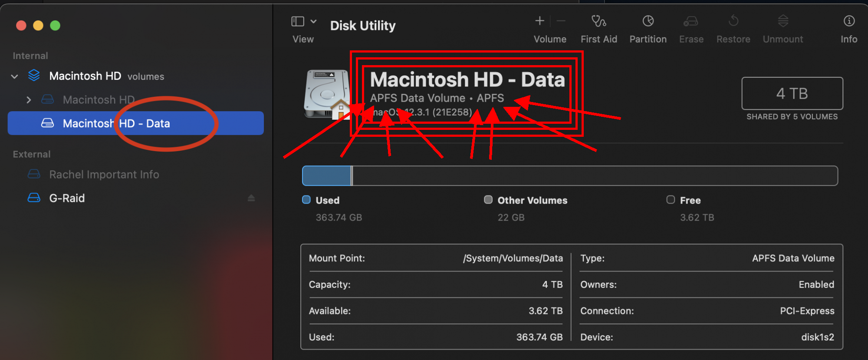Click the blue Used legend swatch
868x360 pixels.
point(306,200)
